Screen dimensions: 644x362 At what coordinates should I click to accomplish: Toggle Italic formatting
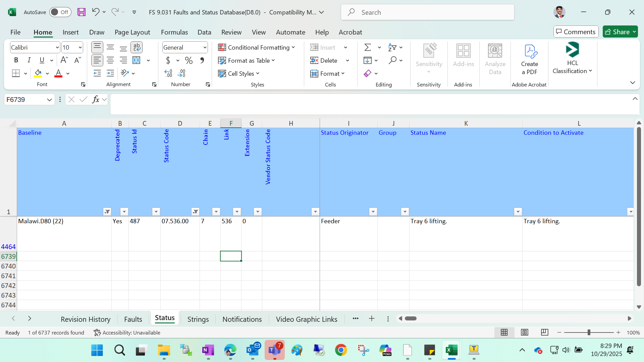point(29,60)
